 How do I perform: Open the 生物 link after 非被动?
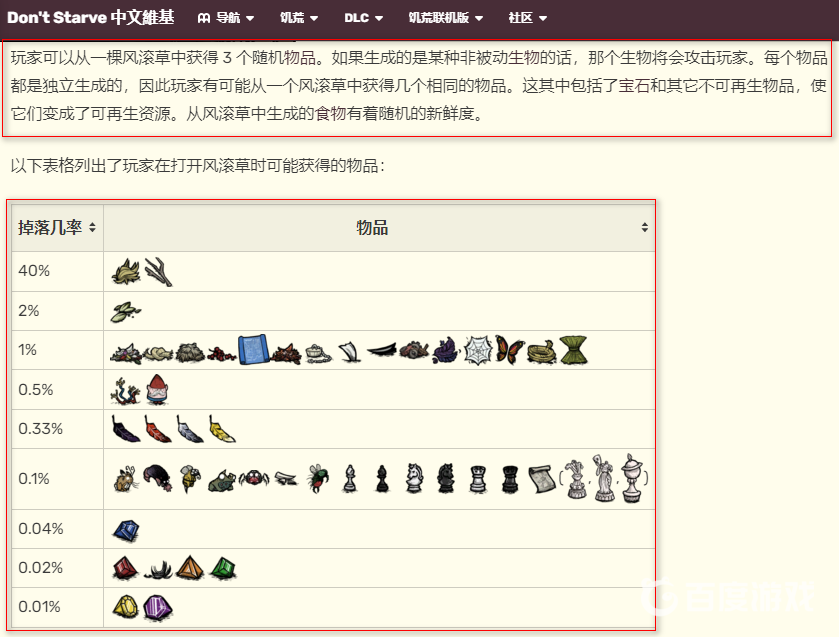pyautogui.click(x=523, y=58)
